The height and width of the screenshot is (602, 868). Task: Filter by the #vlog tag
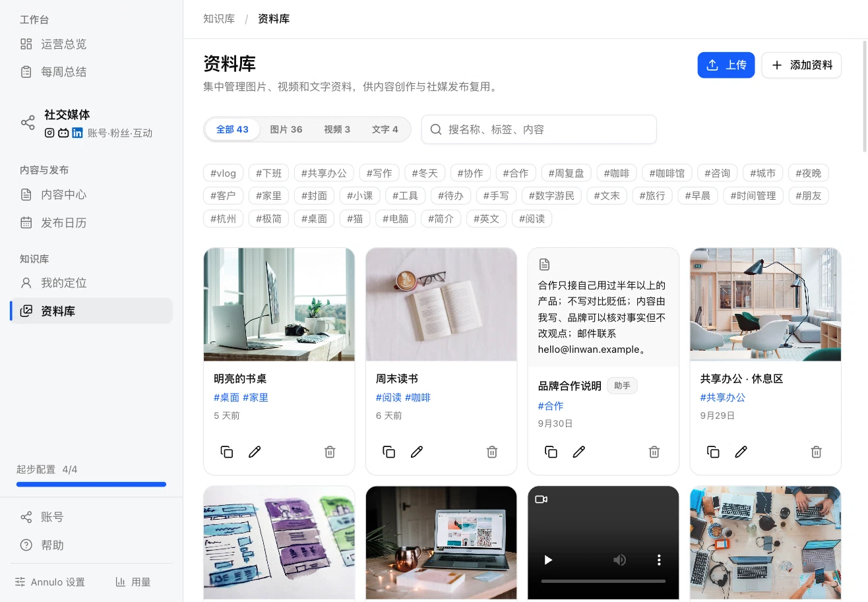[224, 173]
